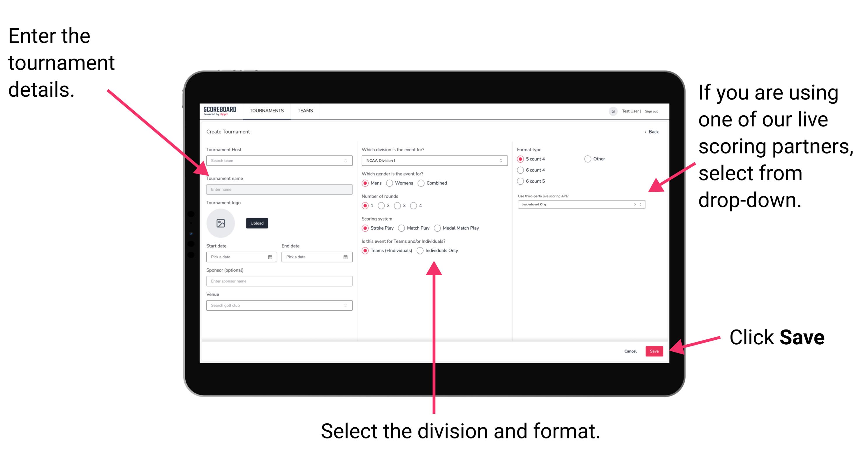Image resolution: width=868 pixels, height=467 pixels.
Task: Click the Tournament name input field
Action: point(278,189)
